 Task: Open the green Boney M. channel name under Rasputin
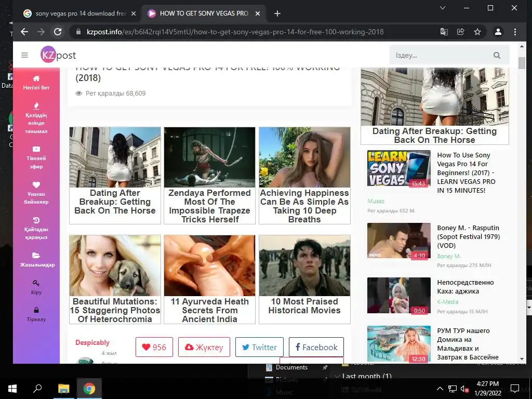click(x=448, y=256)
